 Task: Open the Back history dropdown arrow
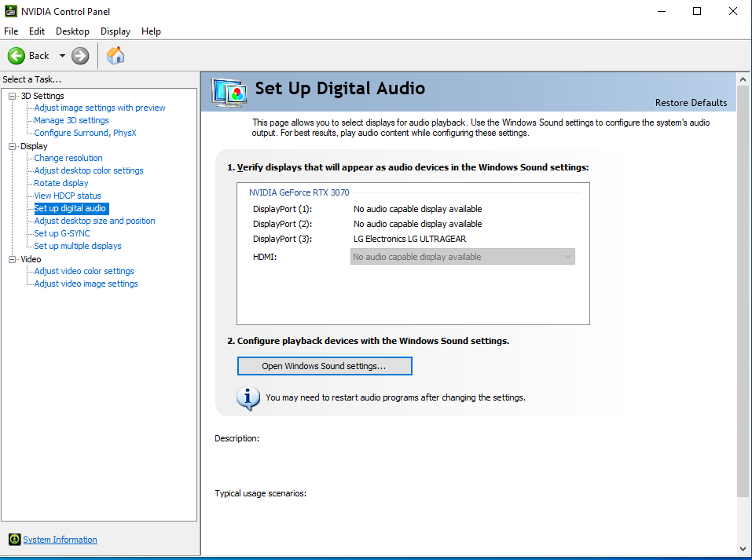pos(62,56)
